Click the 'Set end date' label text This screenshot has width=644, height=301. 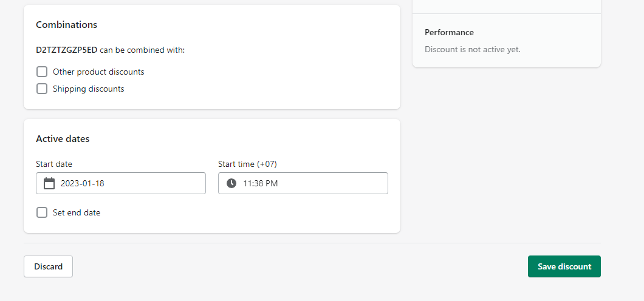[x=77, y=212]
